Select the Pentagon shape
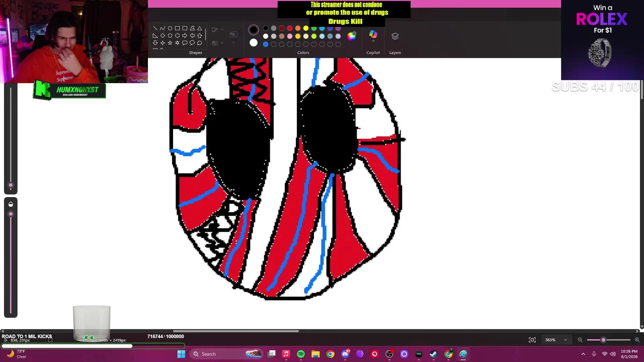This screenshot has width=644, height=362. pyautogui.click(x=170, y=36)
